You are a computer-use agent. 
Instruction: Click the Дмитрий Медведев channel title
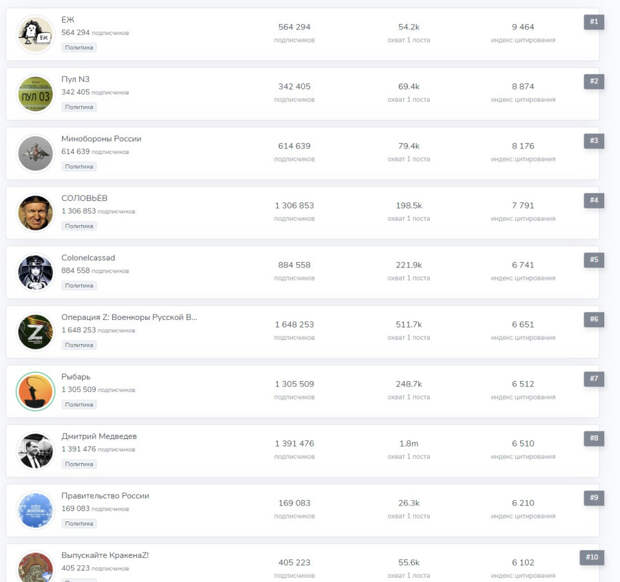pyautogui.click(x=99, y=436)
